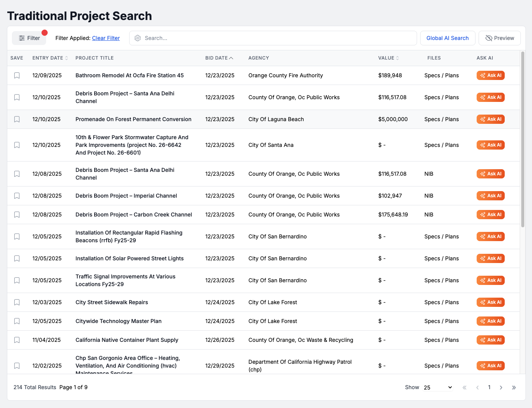Select page 1 in the pagination bar
Image resolution: width=532 pixels, height=408 pixels.
tap(489, 387)
